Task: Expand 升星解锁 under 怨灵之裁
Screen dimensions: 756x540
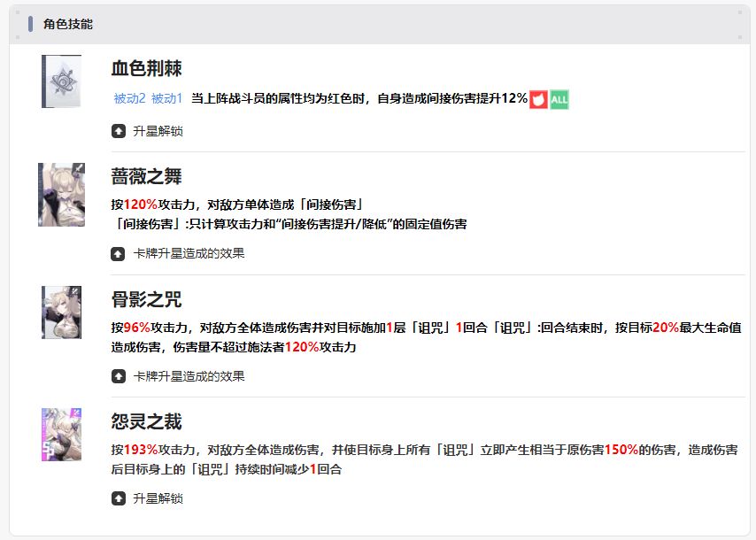Action: (158, 498)
